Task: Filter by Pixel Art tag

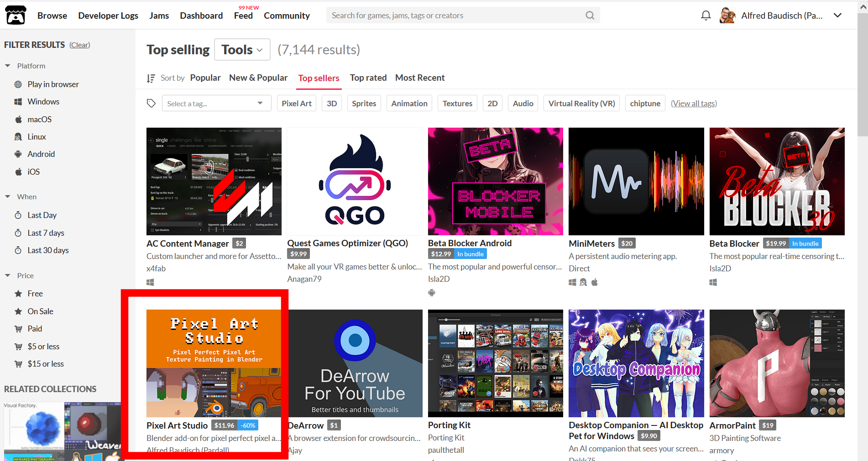Action: [297, 104]
